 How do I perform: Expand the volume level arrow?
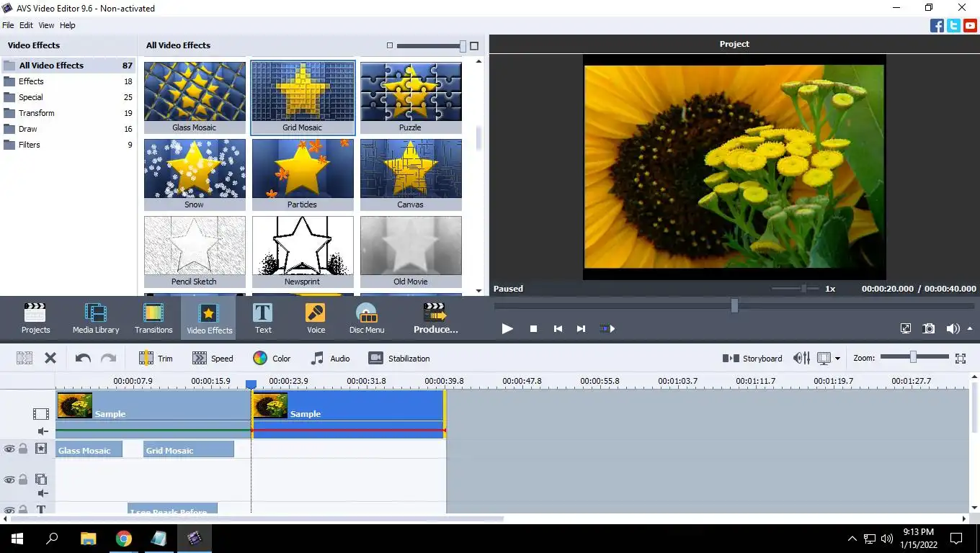(970, 328)
